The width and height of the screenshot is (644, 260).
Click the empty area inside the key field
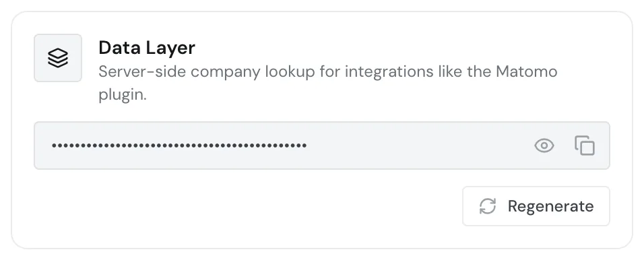pyautogui.click(x=419, y=145)
